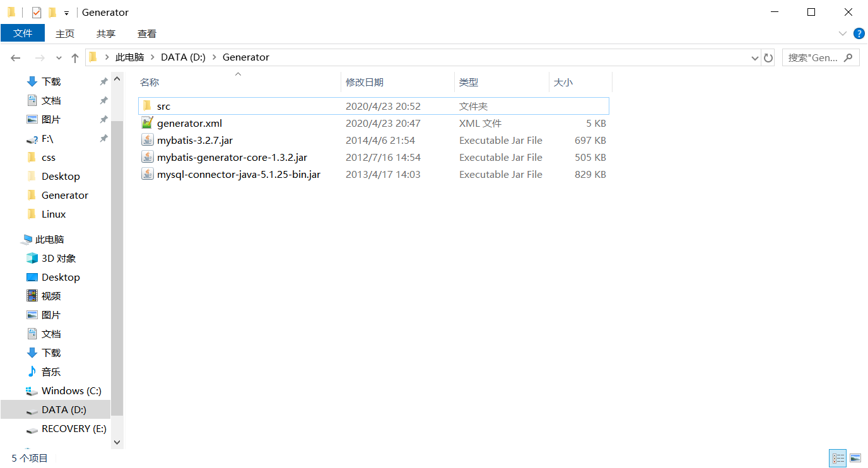868x468 pixels.
Task: Switch to large icons view layout
Action: (x=855, y=458)
